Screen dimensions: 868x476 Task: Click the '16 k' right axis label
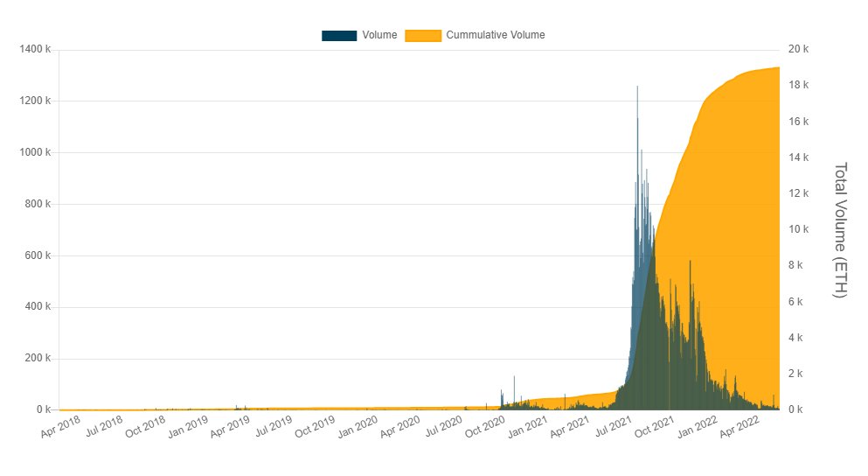point(798,122)
